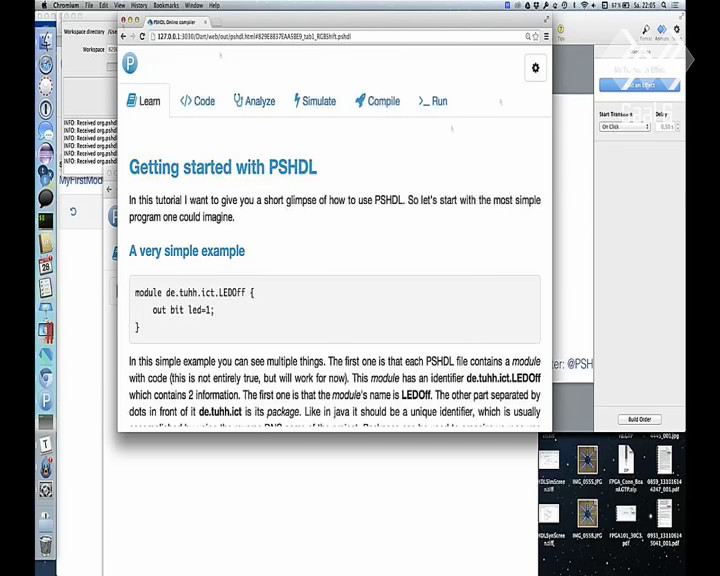Open the Trash in Dock
720x576 pixels.
[x=45, y=545]
